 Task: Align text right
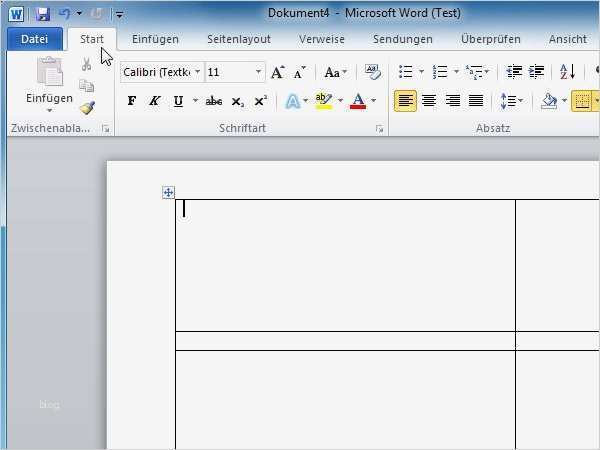[x=453, y=101]
